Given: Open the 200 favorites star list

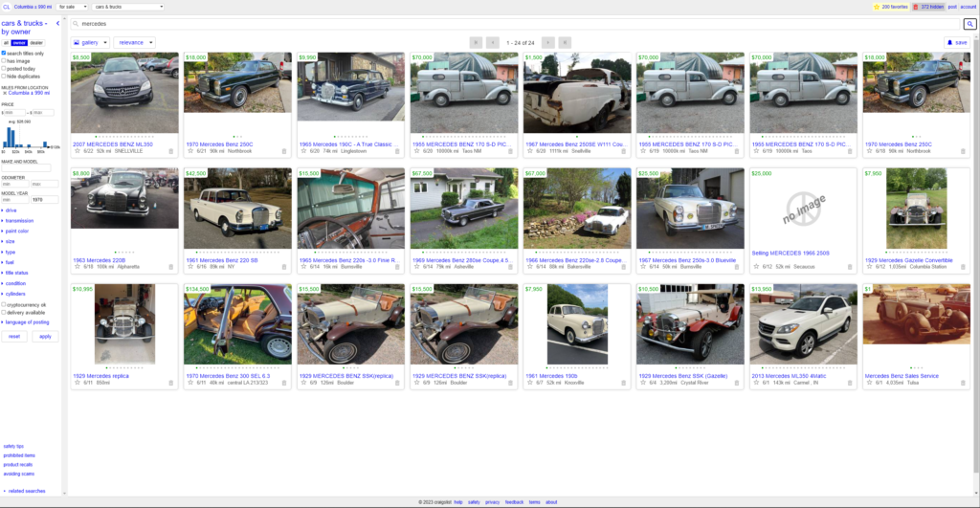Looking at the screenshot, I should (x=890, y=7).
